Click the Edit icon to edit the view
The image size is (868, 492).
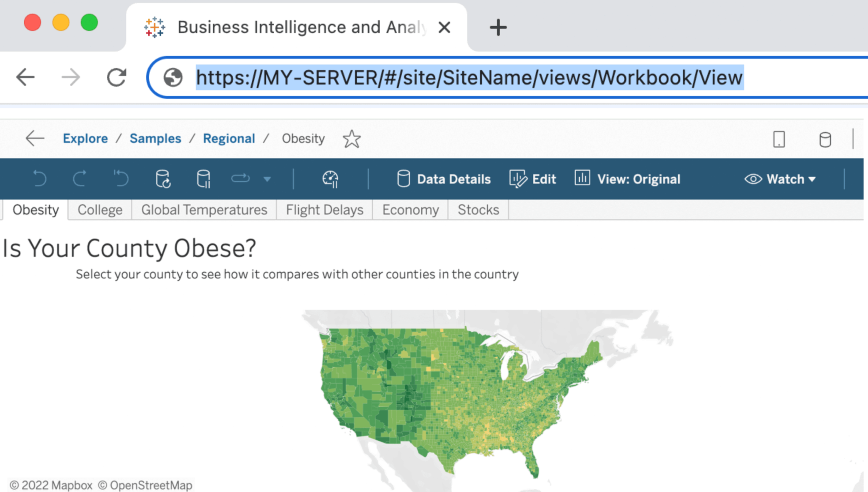(518, 179)
